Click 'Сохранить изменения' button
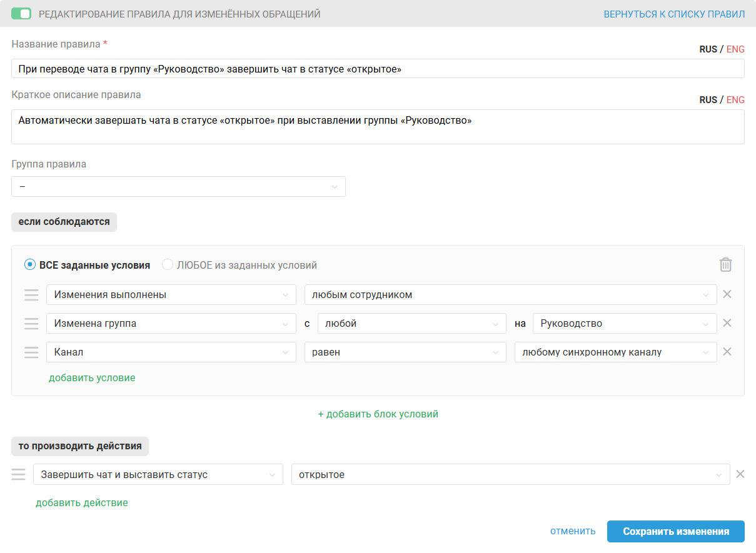This screenshot has width=756, height=553. tap(676, 531)
